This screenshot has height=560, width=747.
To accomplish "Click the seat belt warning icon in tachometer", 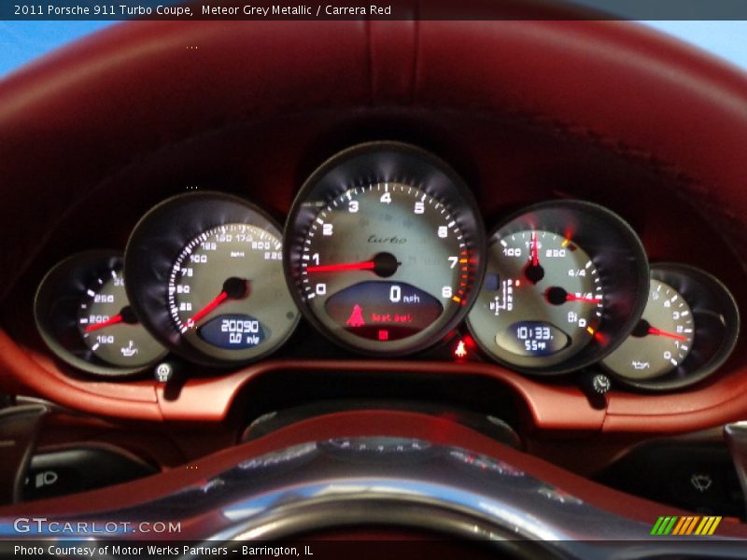I will point(356,315).
